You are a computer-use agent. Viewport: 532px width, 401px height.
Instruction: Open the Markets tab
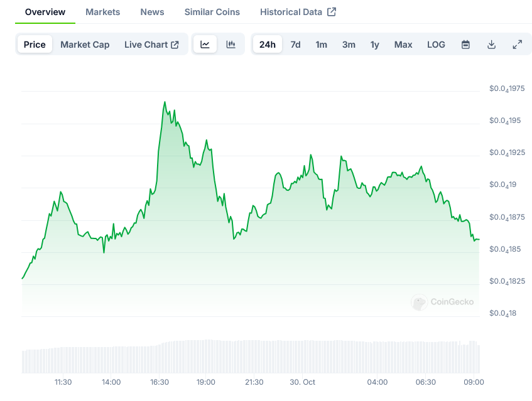tap(102, 12)
